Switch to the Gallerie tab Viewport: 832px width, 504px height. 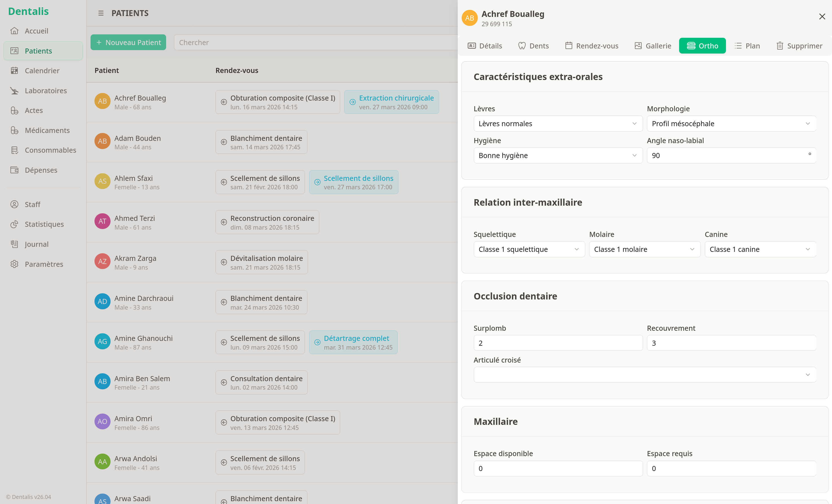click(x=652, y=46)
